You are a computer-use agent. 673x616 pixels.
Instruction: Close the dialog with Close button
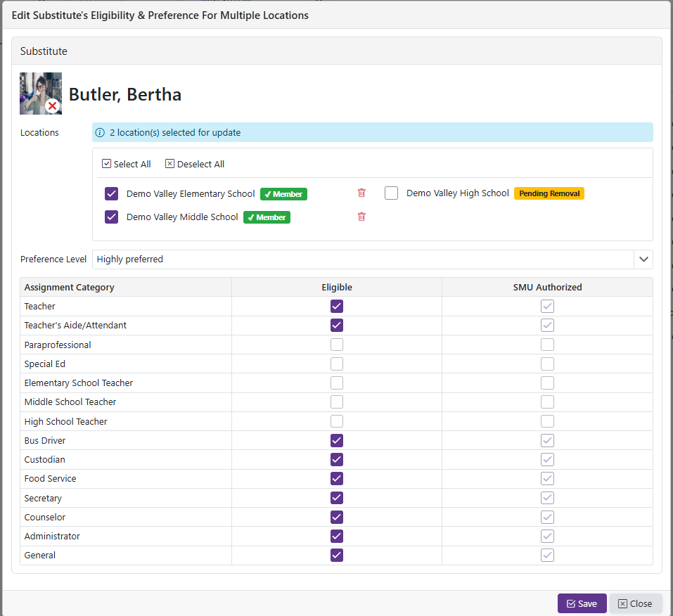[x=635, y=603]
